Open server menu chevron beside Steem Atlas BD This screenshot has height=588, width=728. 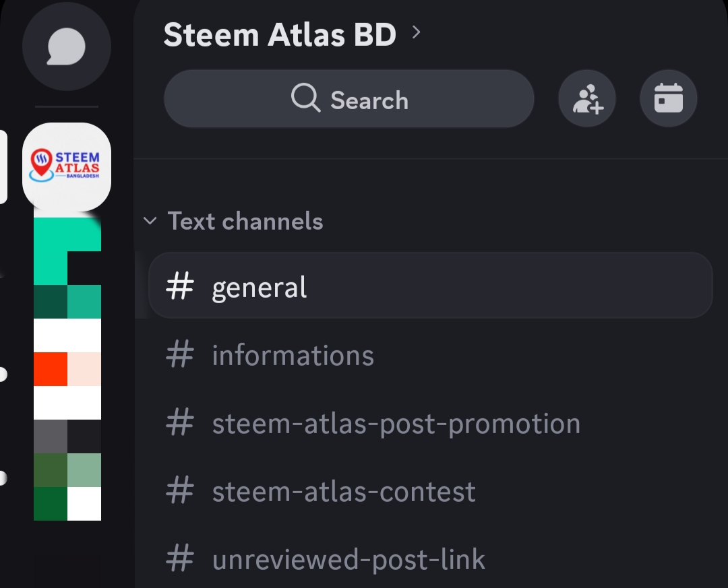[x=416, y=32]
